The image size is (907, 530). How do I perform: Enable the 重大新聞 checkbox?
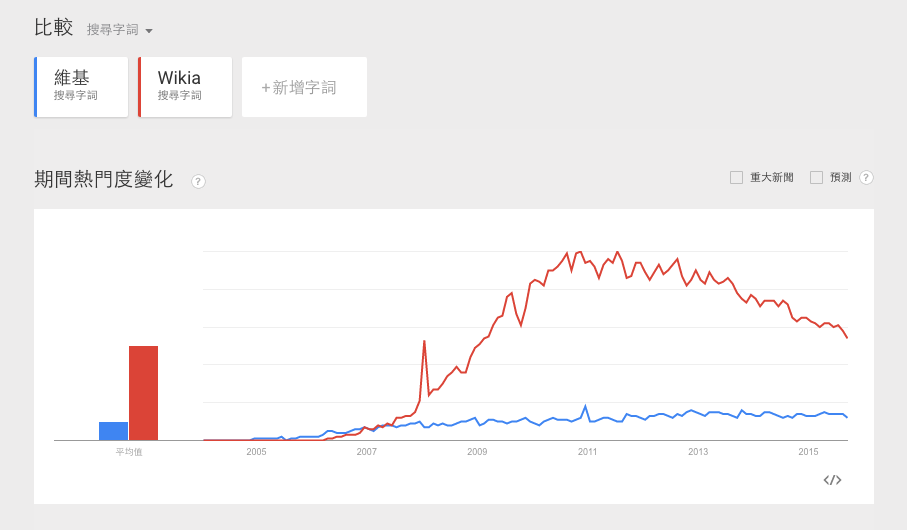737,177
